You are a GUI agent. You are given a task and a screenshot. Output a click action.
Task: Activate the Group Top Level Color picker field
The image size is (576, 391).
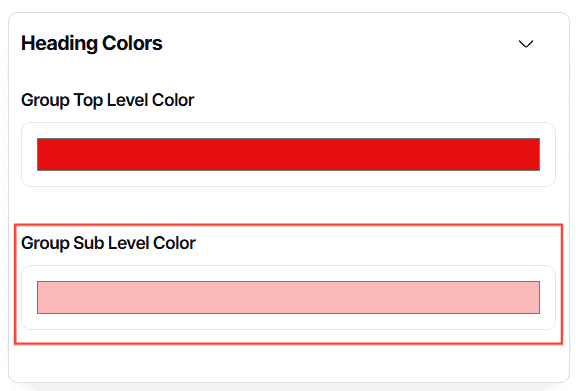(288, 154)
